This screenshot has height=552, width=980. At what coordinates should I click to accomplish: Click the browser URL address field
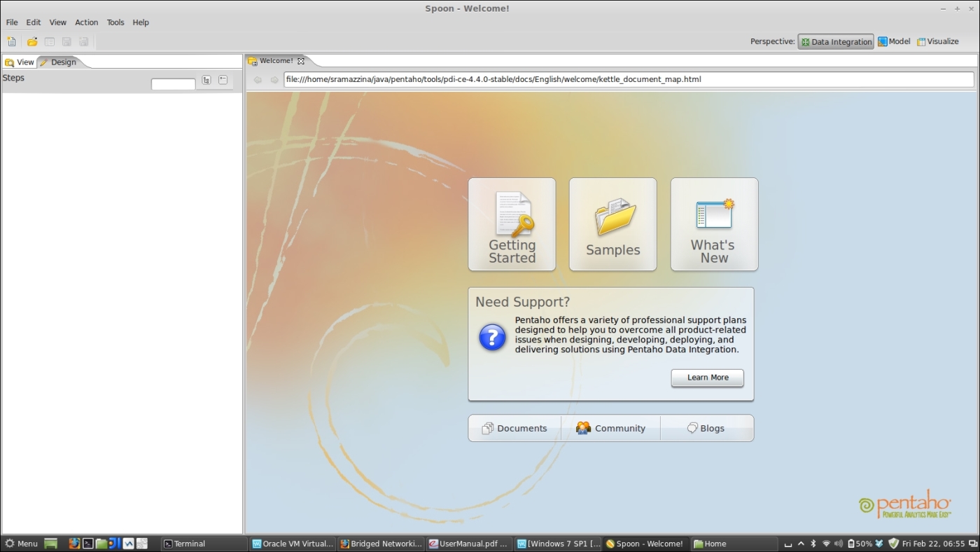coord(629,79)
